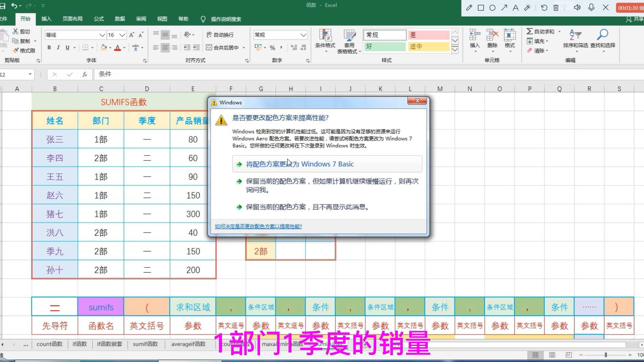Click the Excel undo arrow in quick access
Image resolution: width=644 pixels, height=362 pixels.
click(14, 6)
